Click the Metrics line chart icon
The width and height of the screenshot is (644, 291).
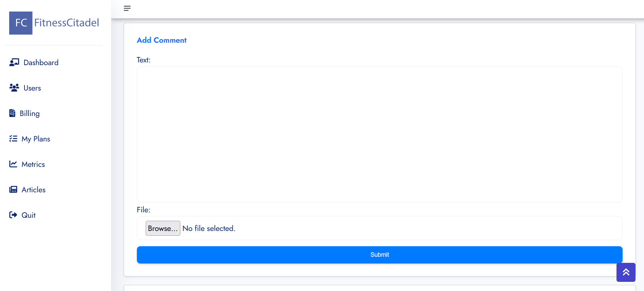(13, 164)
